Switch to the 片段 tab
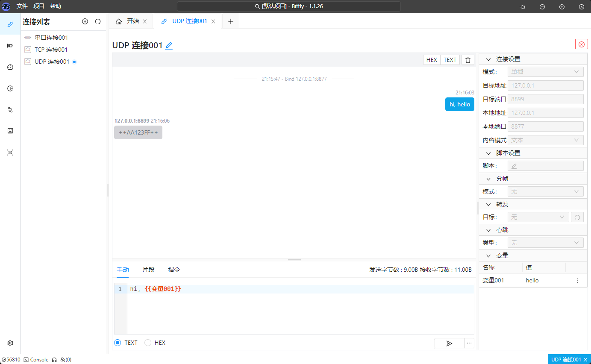This screenshot has width=591, height=364. [148, 270]
